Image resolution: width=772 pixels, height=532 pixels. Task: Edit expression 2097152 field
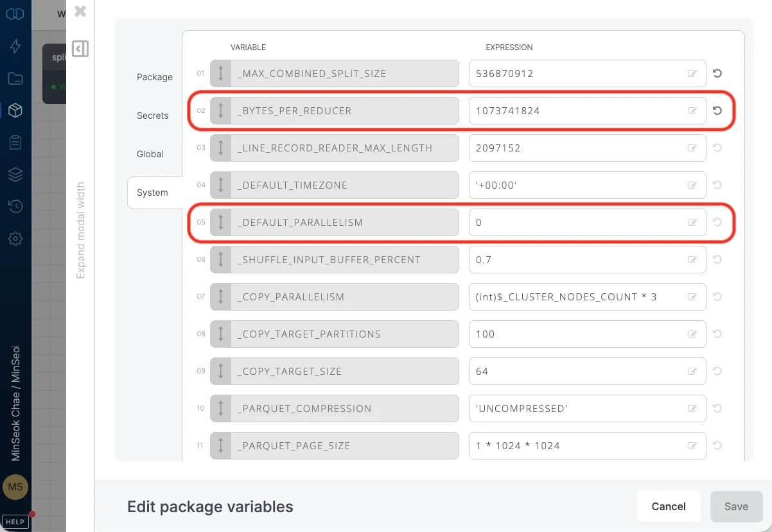pos(587,148)
